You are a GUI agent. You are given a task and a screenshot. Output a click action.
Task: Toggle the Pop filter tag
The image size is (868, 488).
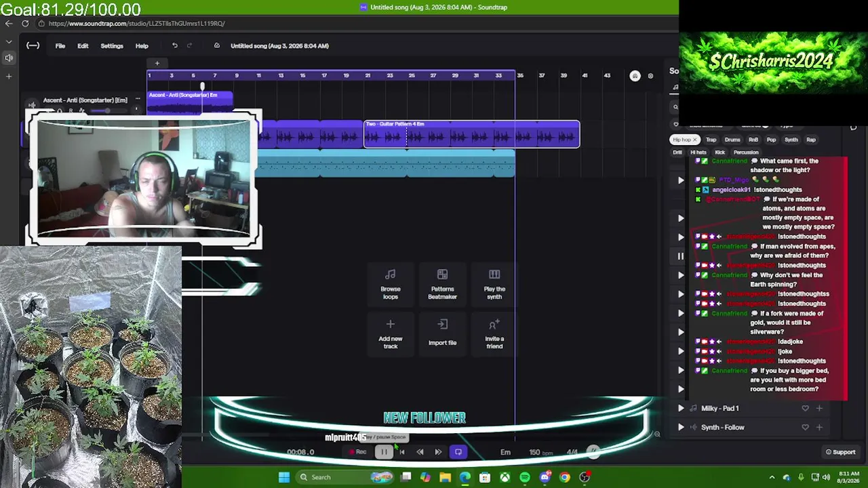(771, 140)
